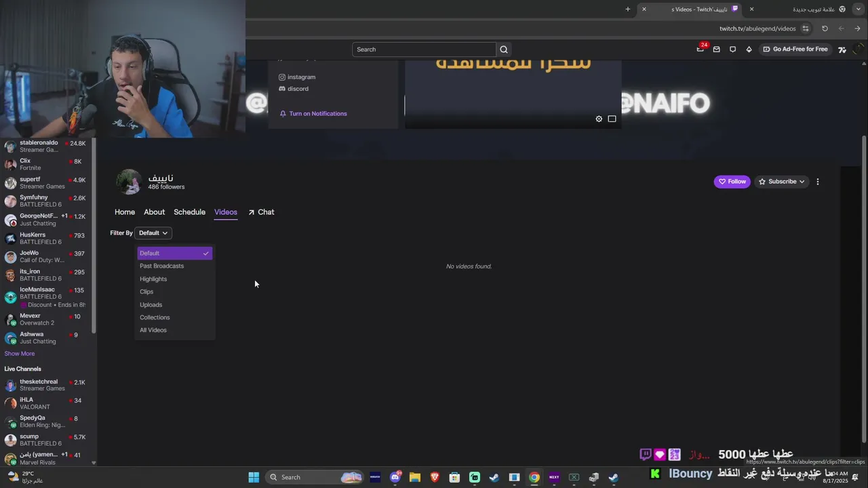This screenshot has width=868, height=488.
Task: Open the Twitch notifications inbox icon
Action: tap(700, 49)
